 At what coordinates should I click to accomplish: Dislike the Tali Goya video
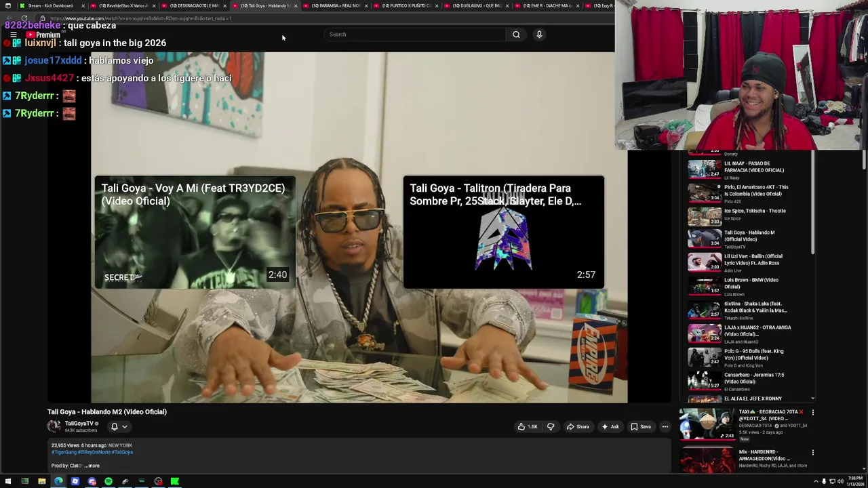[551, 426]
